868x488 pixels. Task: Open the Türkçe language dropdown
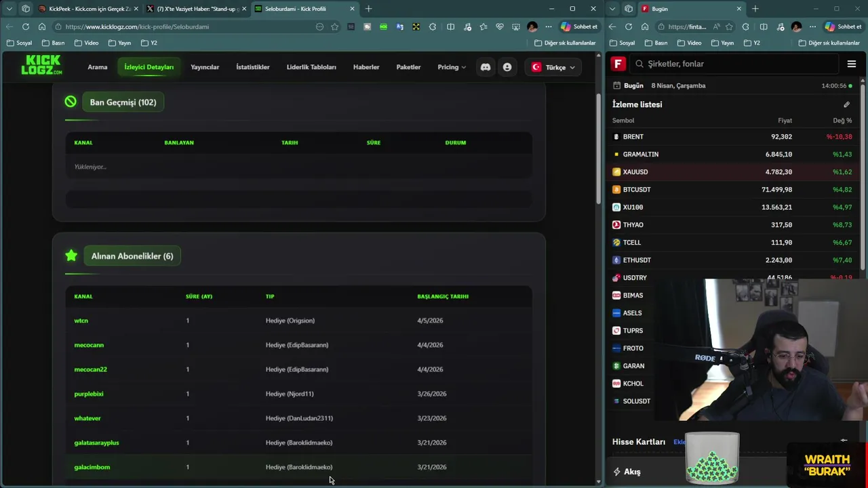point(553,67)
